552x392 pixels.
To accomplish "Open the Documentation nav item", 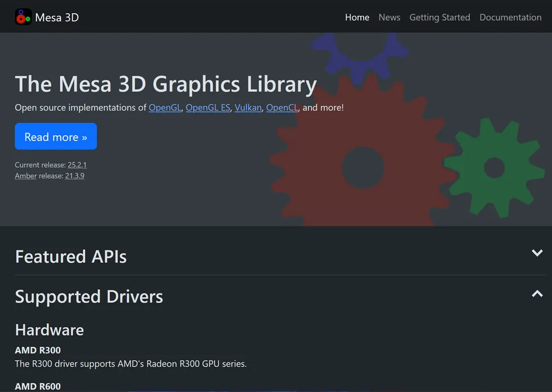I will 510,18.
